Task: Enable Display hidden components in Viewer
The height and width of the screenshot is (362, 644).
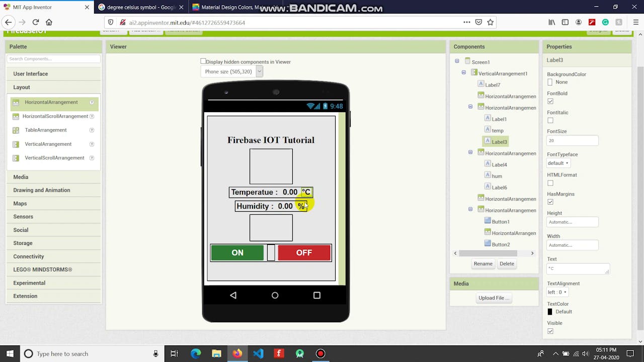Action: click(x=203, y=61)
